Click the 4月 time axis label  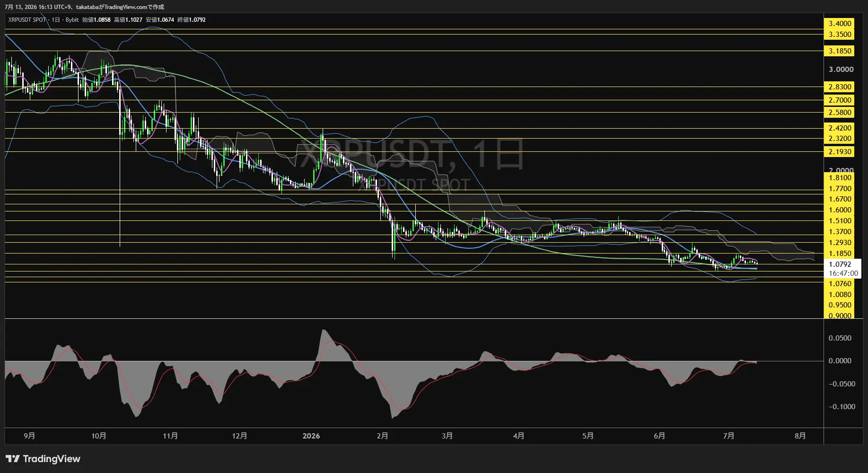pyautogui.click(x=518, y=436)
